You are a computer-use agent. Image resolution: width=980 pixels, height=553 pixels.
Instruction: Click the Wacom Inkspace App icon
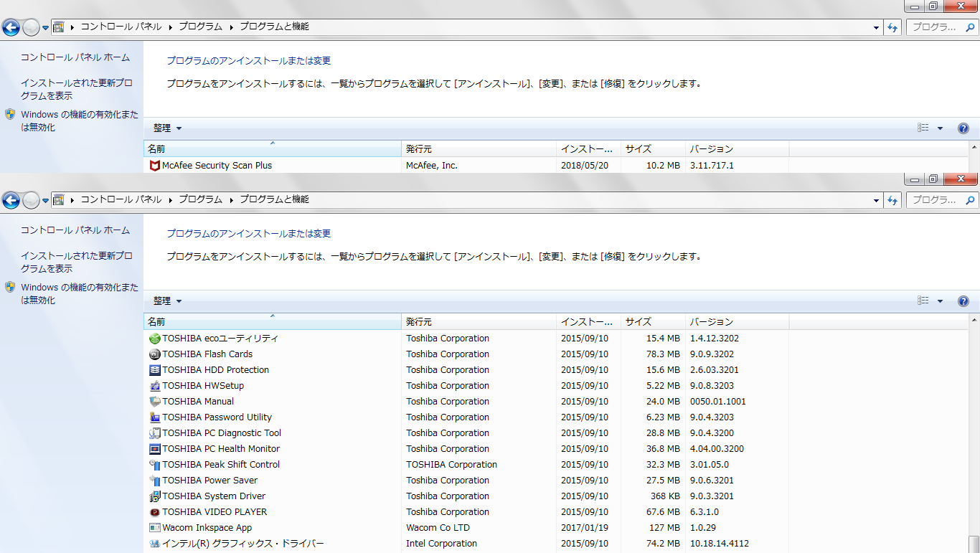pyautogui.click(x=154, y=528)
